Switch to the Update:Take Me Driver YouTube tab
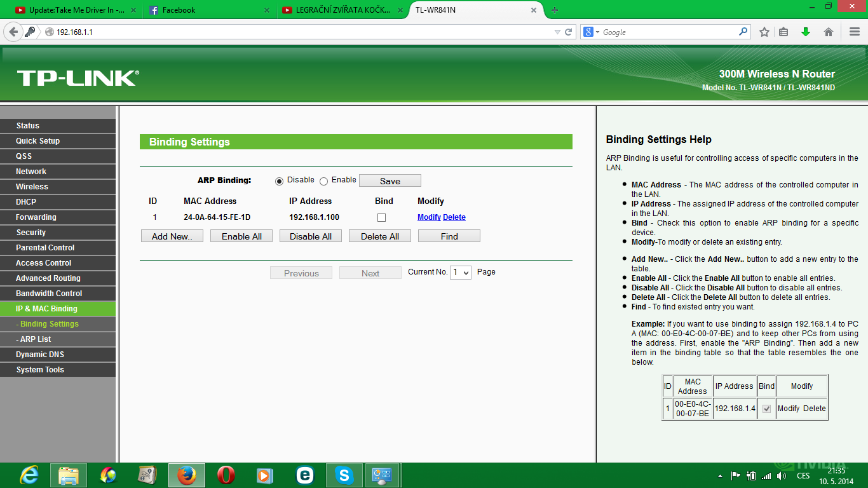Viewport: 868px width, 488px height. click(75, 10)
